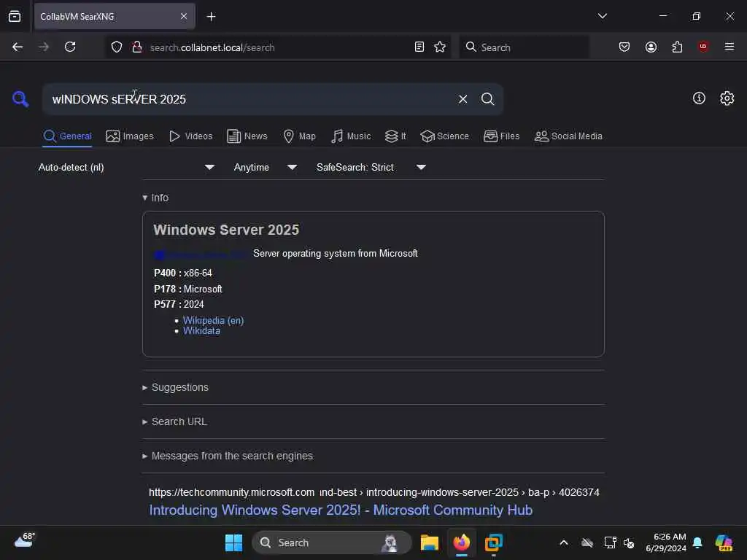Go back with the browser back arrow
The height and width of the screenshot is (560, 747).
[18, 47]
